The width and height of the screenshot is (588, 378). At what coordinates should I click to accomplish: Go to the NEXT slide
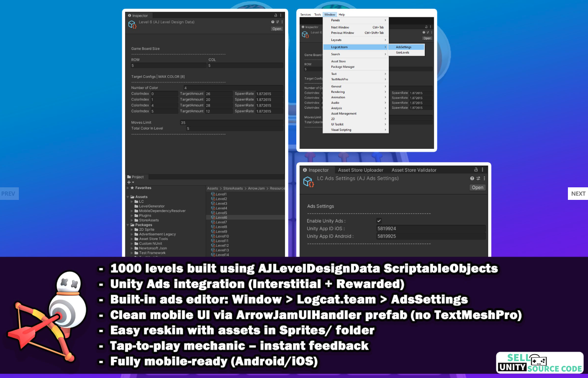(x=578, y=194)
